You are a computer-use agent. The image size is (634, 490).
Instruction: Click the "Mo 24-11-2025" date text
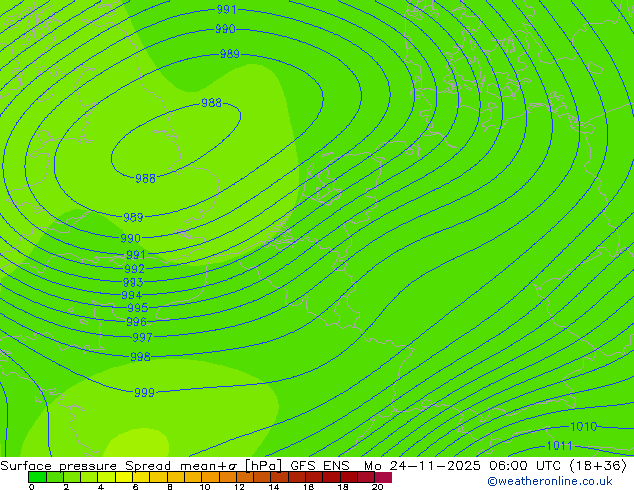click(423, 466)
